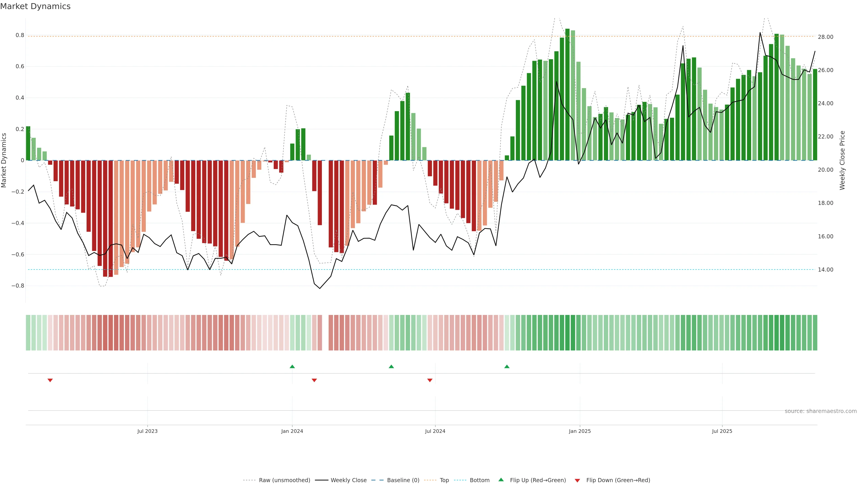Click the 28.00 right axis price label
This screenshot has height=488, width=868.
825,37
